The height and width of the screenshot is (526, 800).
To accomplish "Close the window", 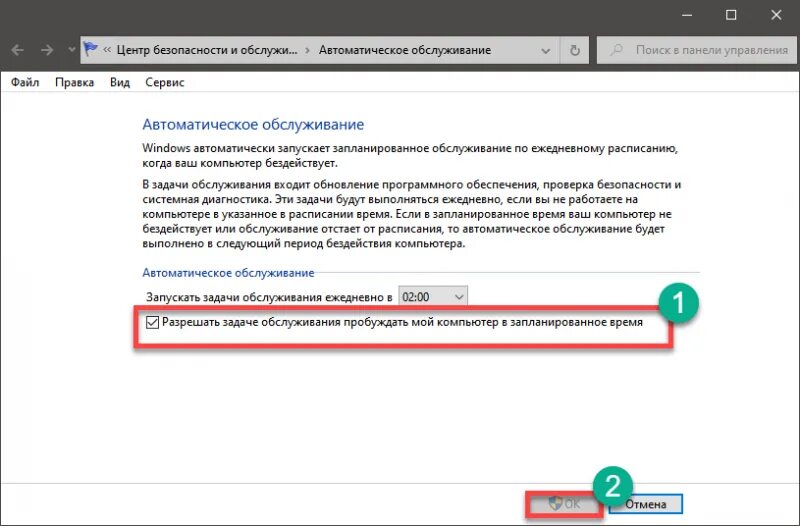I will 776,15.
